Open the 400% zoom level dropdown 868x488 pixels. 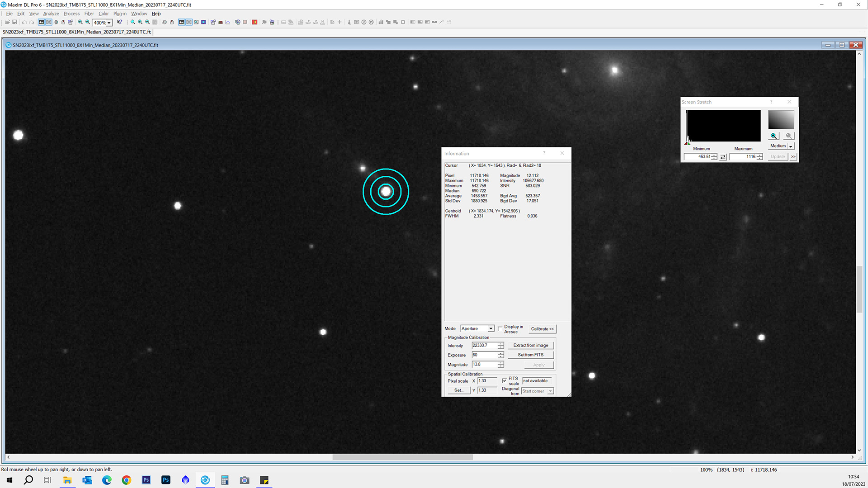coord(109,23)
